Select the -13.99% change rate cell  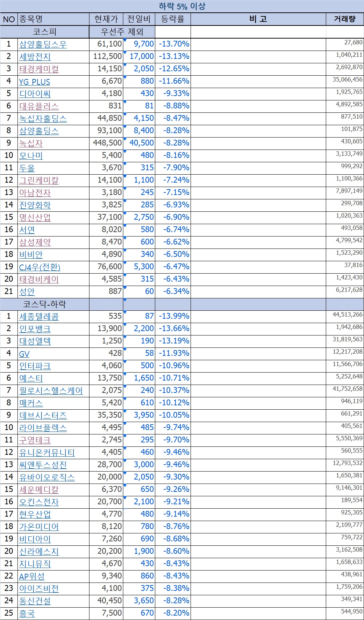pos(173,316)
